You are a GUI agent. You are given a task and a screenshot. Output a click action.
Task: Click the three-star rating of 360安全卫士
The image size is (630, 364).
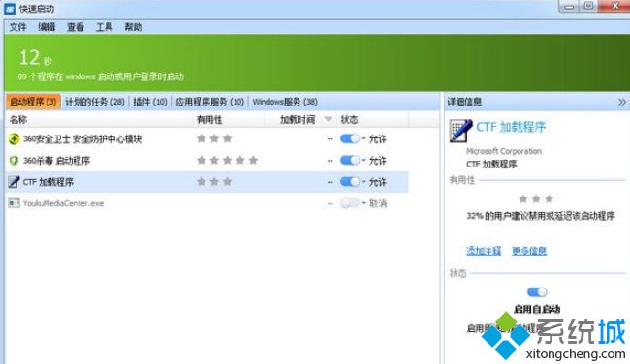coord(214,138)
